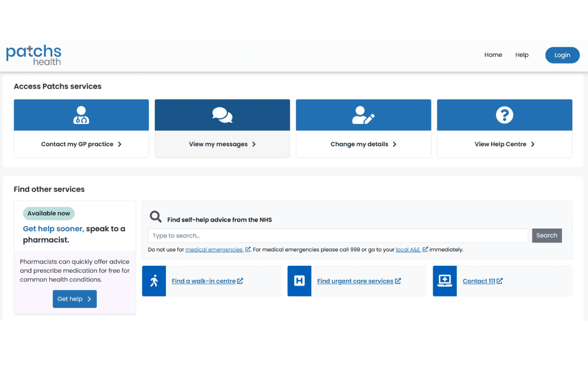The width and height of the screenshot is (588, 392).
Task: Click the doctor icon on GP practice card
Action: (x=81, y=115)
